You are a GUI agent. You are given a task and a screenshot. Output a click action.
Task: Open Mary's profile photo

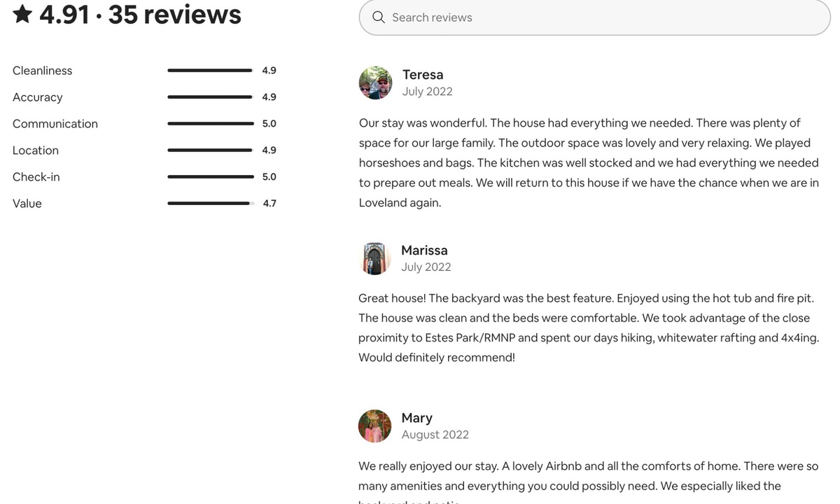(x=375, y=426)
